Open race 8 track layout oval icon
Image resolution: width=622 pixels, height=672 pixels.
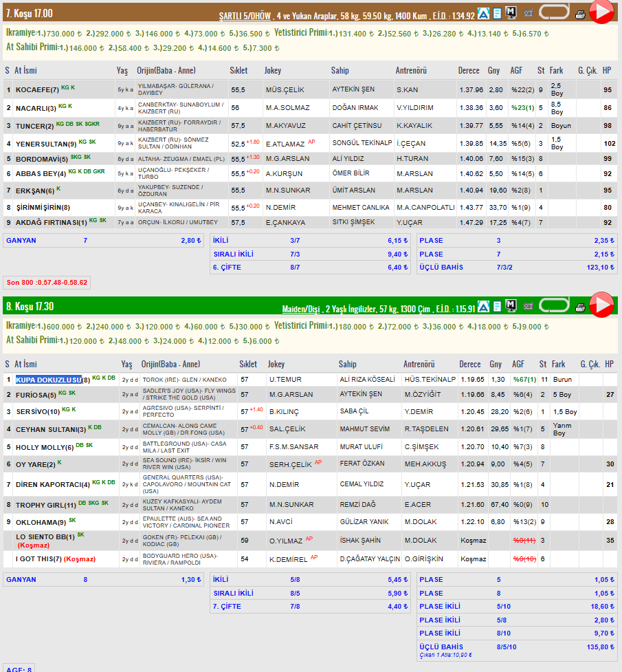[555, 305]
